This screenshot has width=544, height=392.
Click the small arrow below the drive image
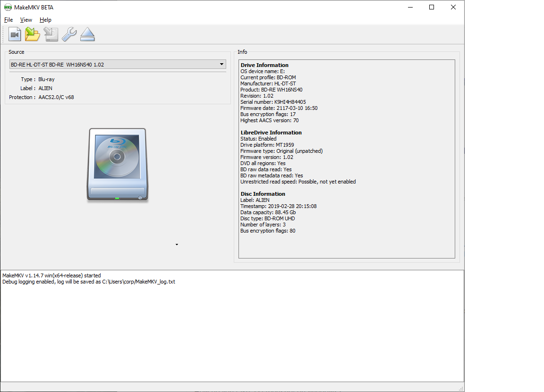pos(177,245)
